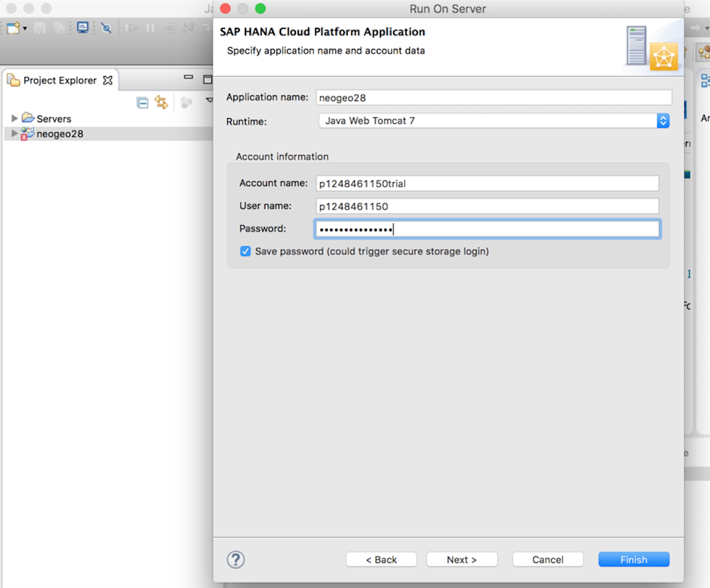The width and height of the screenshot is (710, 588).
Task: Click the 'Specify application name and account data' text
Action: coord(326,51)
